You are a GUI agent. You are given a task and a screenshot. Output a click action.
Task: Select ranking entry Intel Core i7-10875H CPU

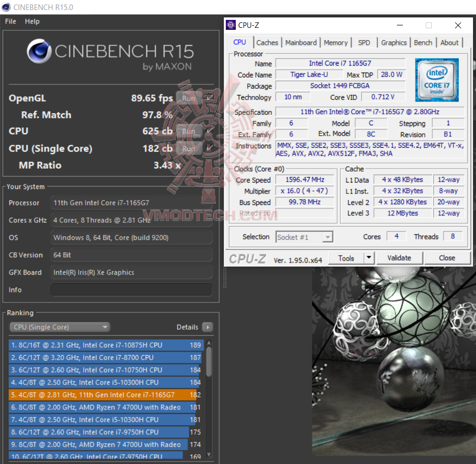(106, 345)
